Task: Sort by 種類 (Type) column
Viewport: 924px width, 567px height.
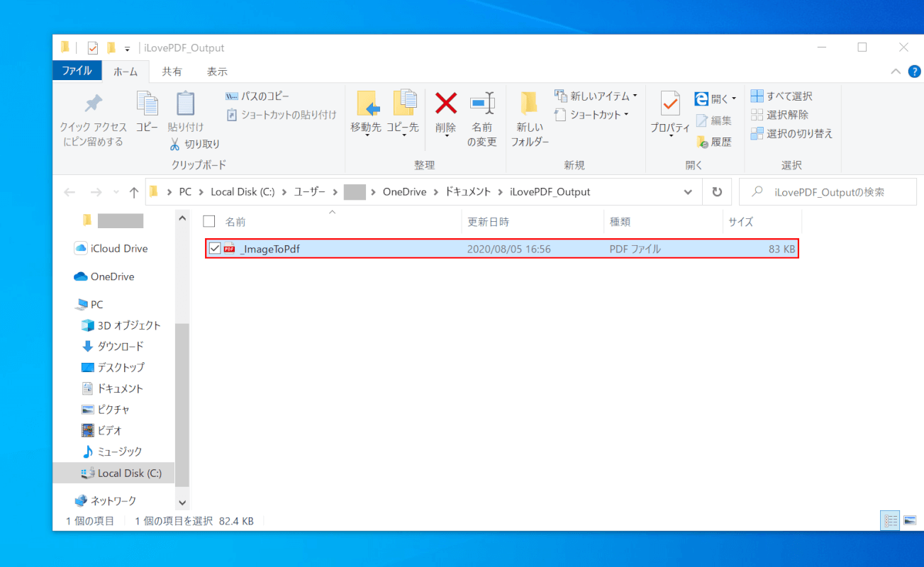Action: (x=620, y=222)
